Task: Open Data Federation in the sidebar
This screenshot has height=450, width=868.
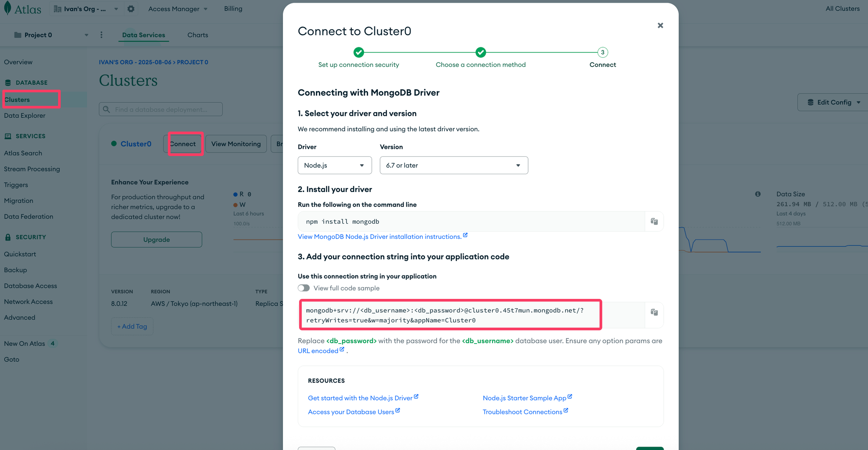Action: click(x=29, y=216)
